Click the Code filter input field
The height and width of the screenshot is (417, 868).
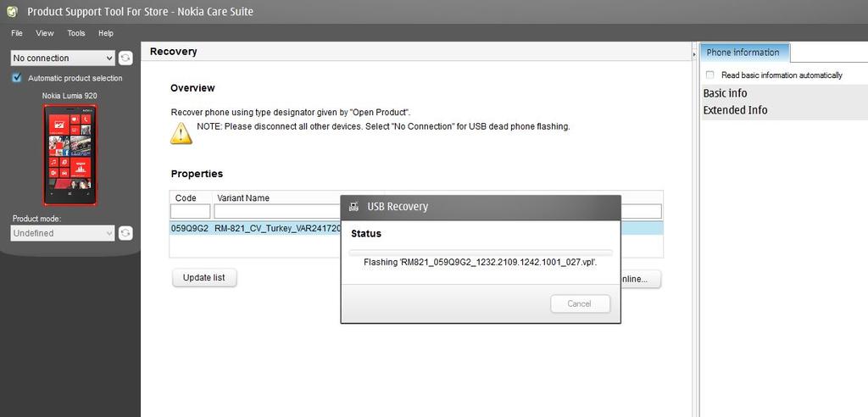point(191,212)
